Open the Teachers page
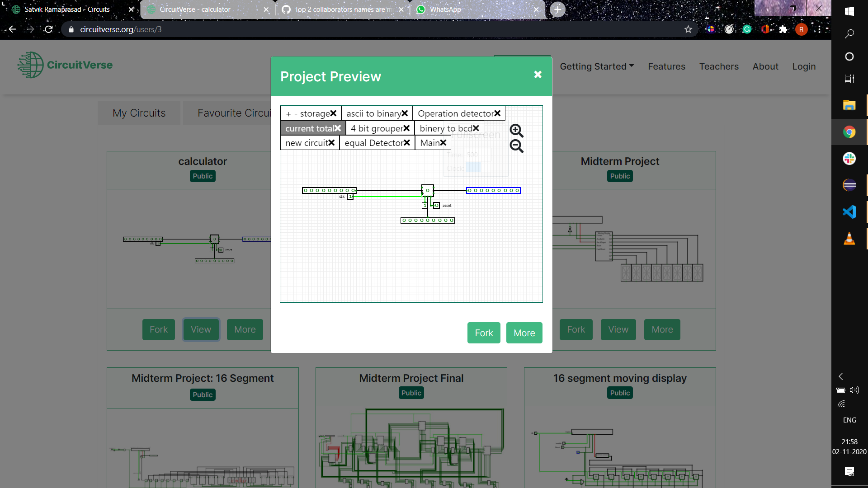868x488 pixels. click(719, 66)
